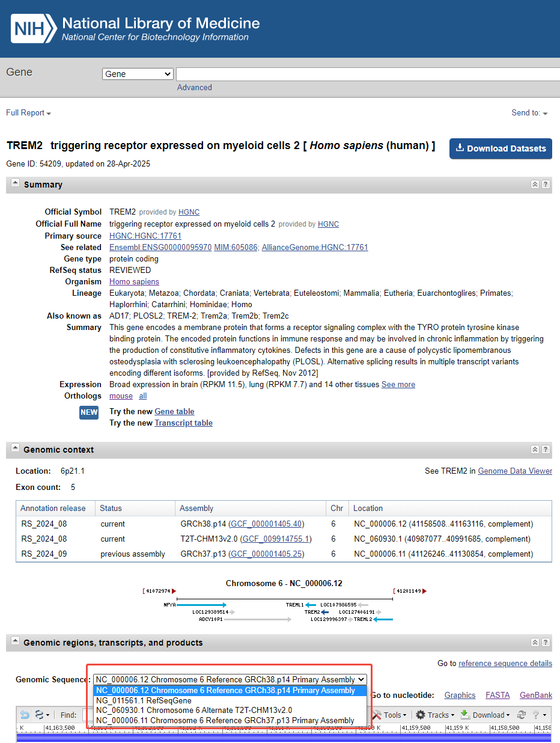Open the Send to dropdown

[x=529, y=113]
